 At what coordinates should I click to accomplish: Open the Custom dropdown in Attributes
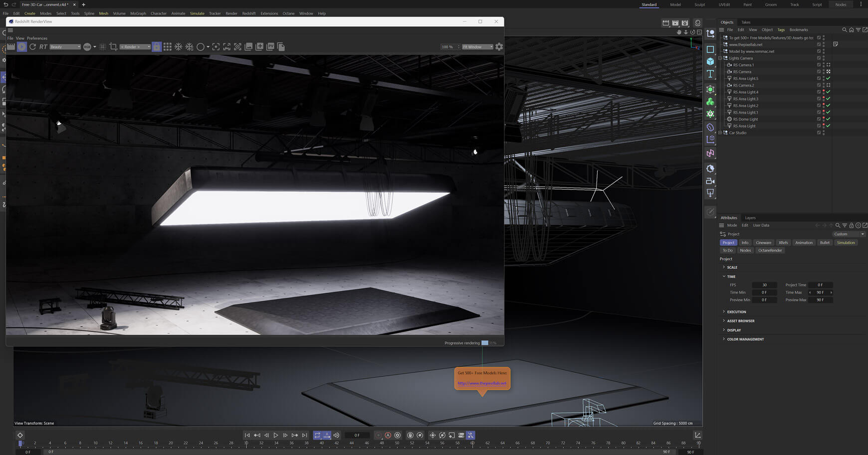[849, 234]
